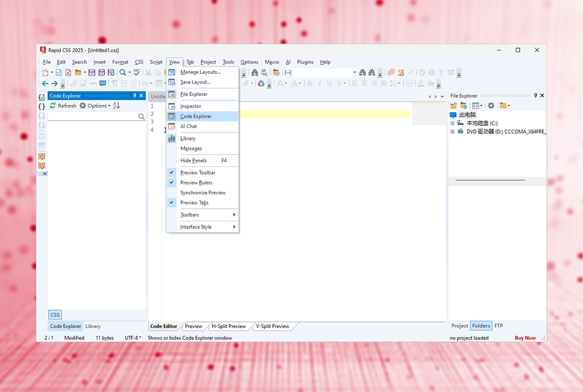This screenshot has width=583, height=392.
Task: Open the Plugins menu
Action: coord(305,62)
